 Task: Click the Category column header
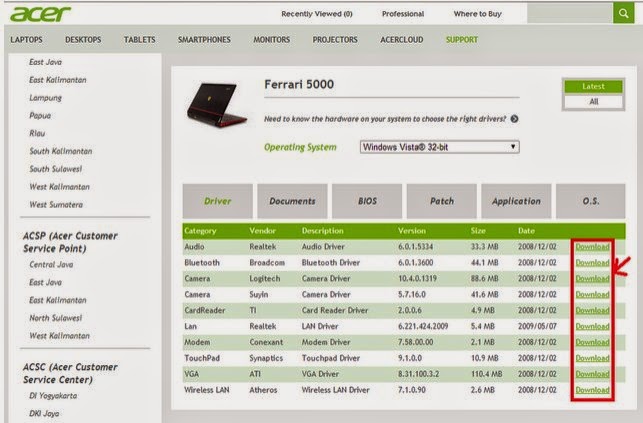point(200,231)
